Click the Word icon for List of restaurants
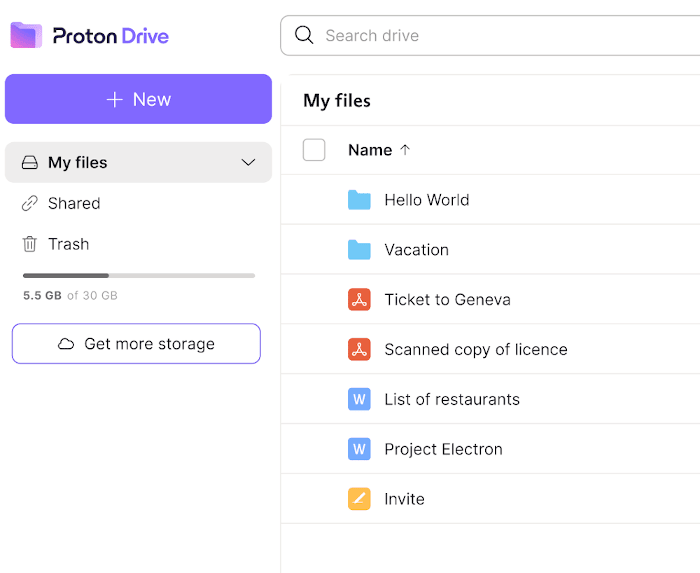This screenshot has width=700, height=573. (x=359, y=399)
